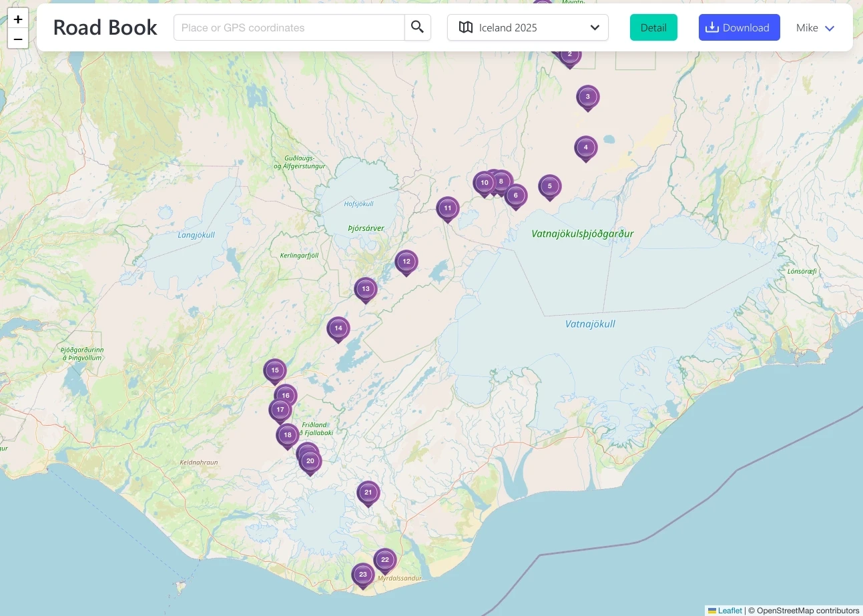Select waypoint pin 23 near Mýrdalssandur

click(x=362, y=574)
